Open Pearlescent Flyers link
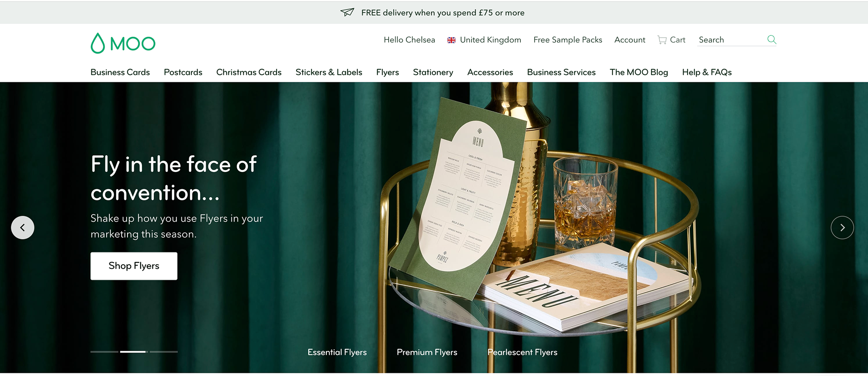 (x=522, y=352)
